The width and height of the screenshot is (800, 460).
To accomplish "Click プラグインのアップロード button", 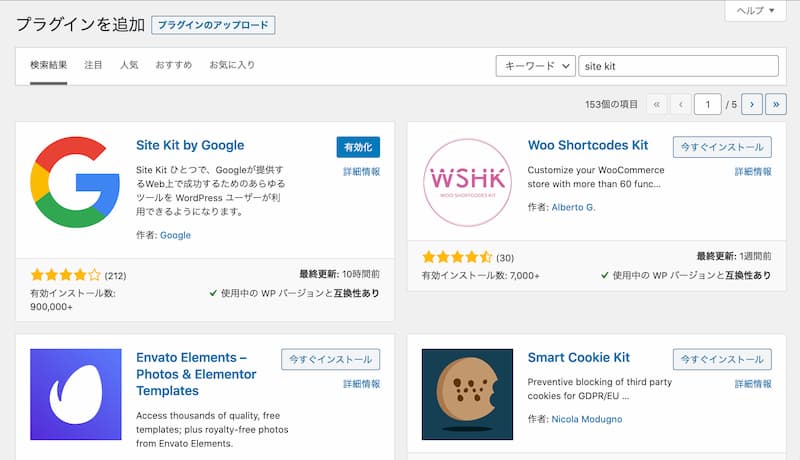I will [213, 25].
